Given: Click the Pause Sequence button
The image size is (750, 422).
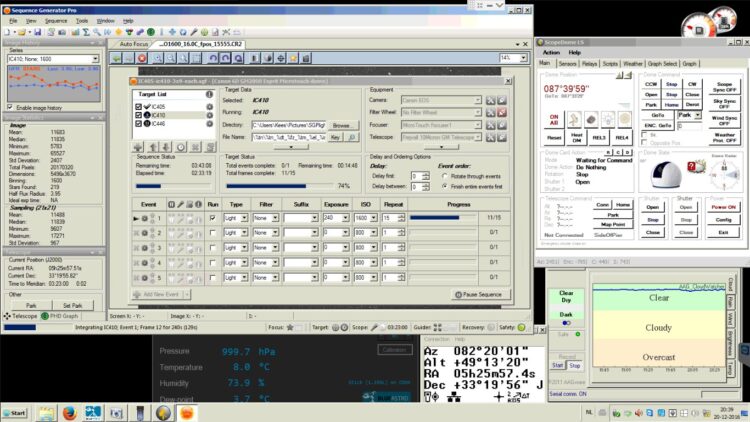Looking at the screenshot, I should tap(479, 295).
